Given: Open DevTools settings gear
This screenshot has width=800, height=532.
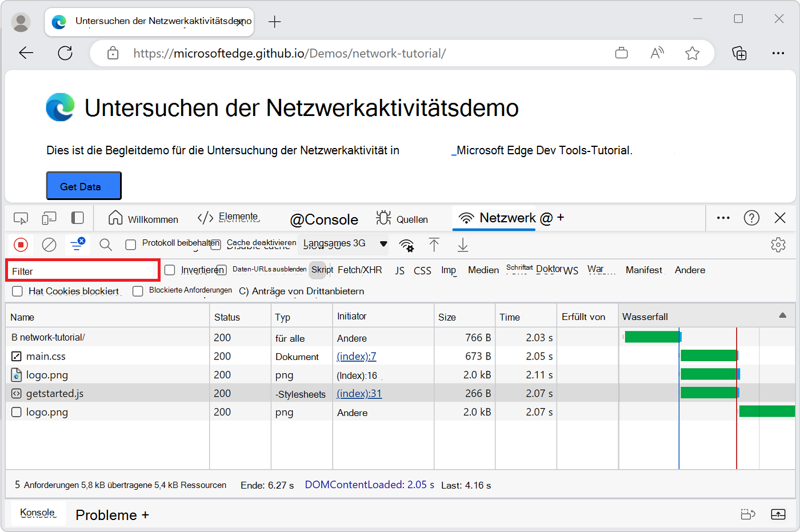Looking at the screenshot, I should [778, 245].
